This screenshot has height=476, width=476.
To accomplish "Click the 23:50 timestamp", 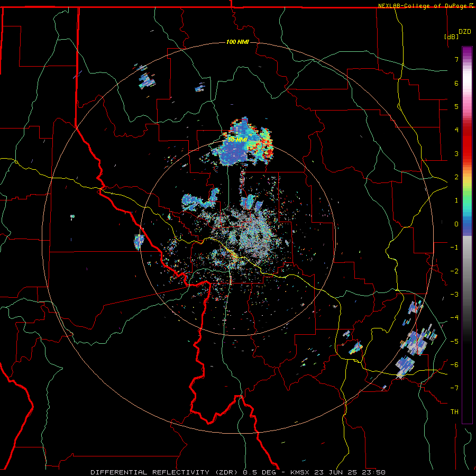I will click(374, 472).
